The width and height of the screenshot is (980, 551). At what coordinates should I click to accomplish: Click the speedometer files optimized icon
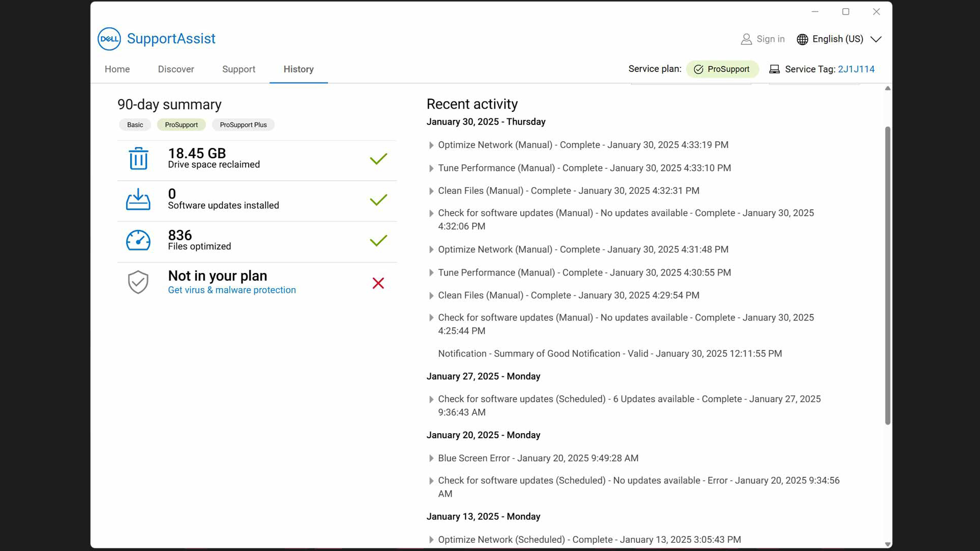[x=138, y=240]
